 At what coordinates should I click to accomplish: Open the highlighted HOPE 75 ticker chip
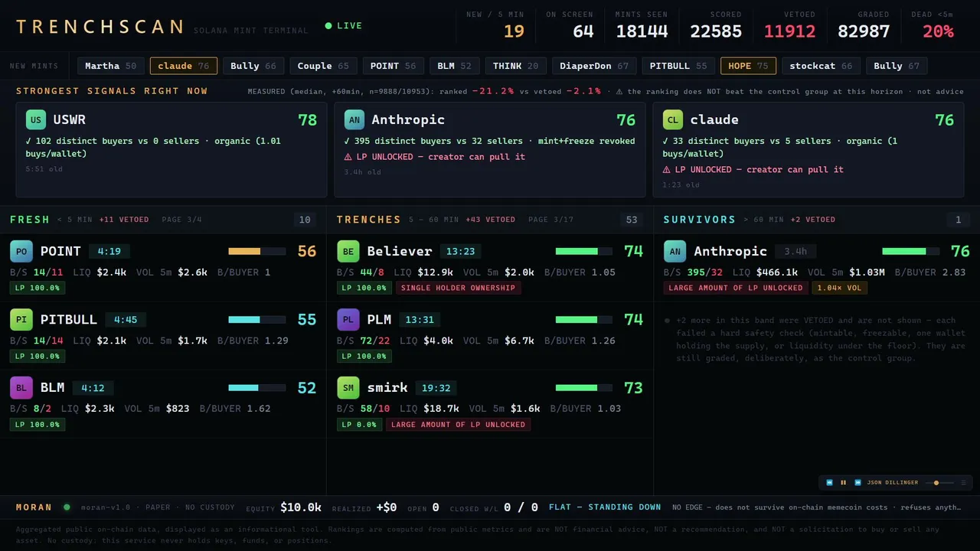[x=748, y=66]
